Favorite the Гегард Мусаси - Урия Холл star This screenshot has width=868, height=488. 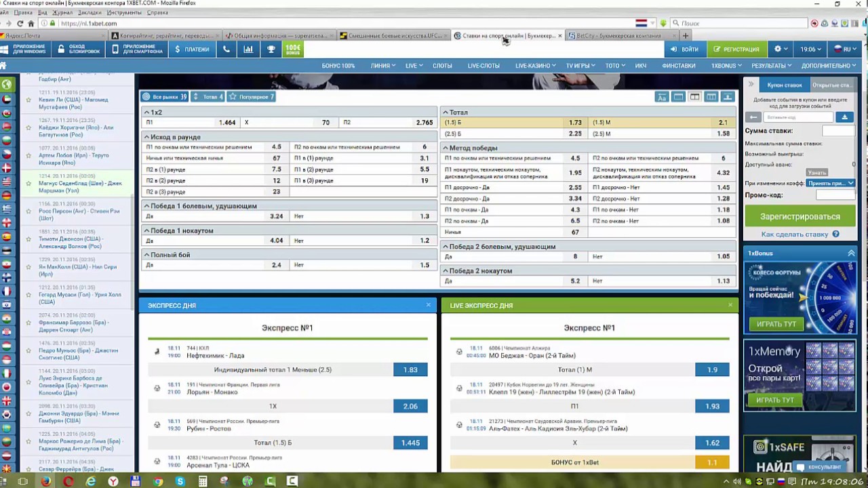tap(28, 294)
